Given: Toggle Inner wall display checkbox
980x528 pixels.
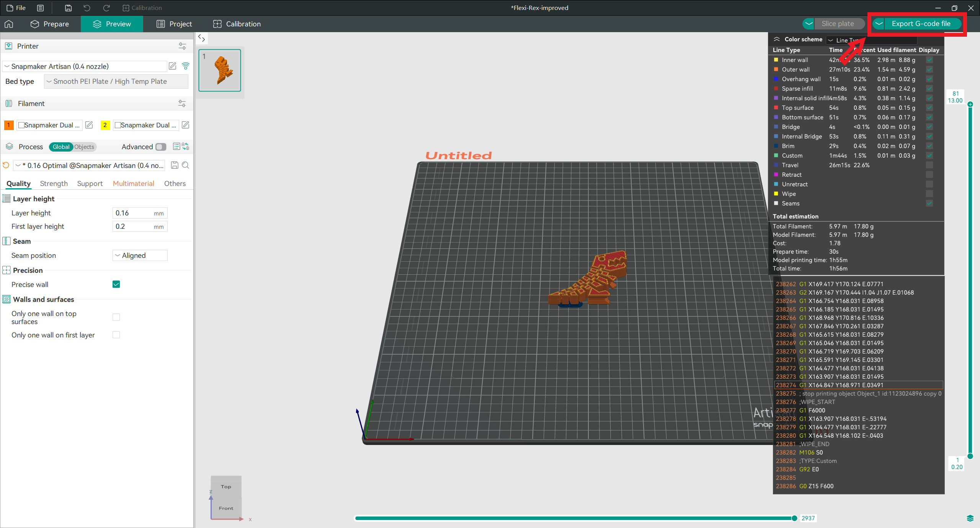Looking at the screenshot, I should pos(929,60).
